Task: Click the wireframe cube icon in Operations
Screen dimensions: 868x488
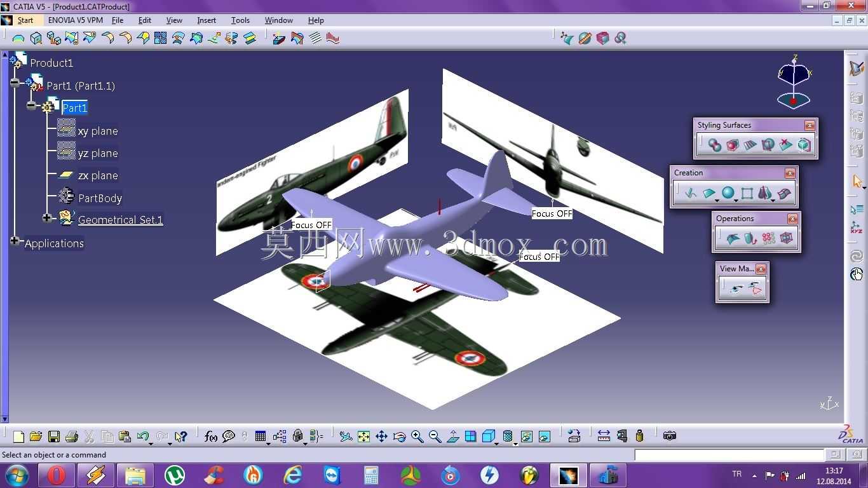Action: pos(786,238)
